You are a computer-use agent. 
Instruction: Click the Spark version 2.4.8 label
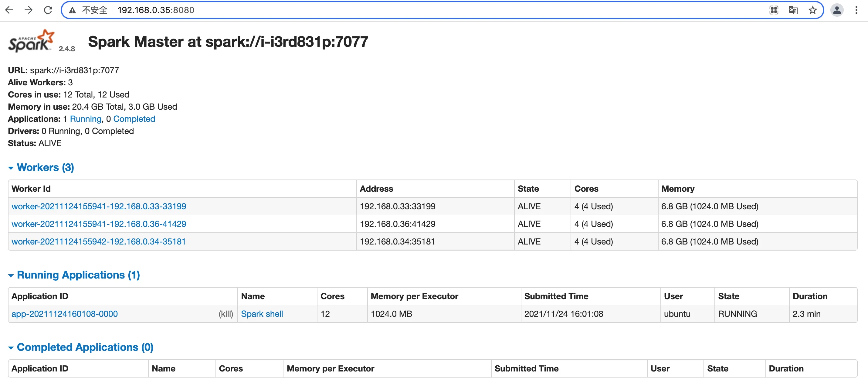pos(67,49)
